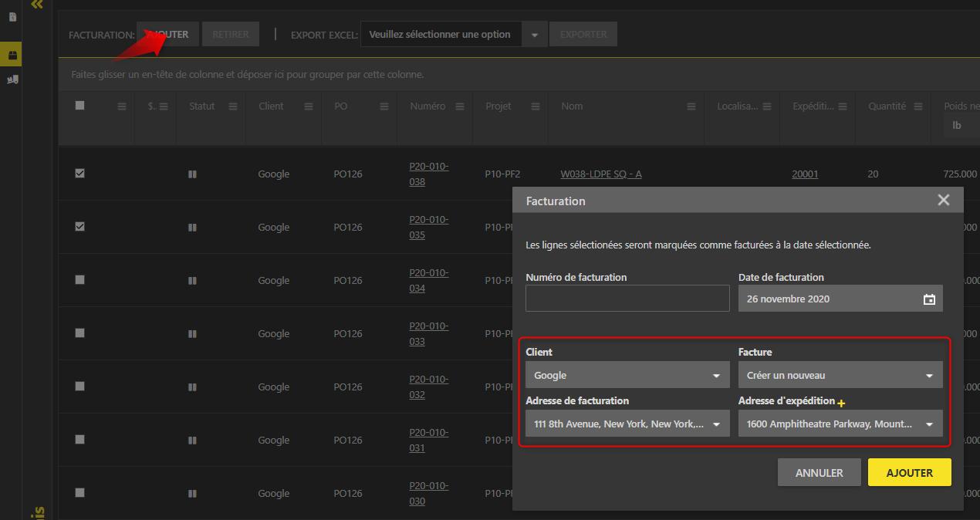This screenshot has width=980, height=520.
Task: Add new shipping address with plus icon
Action: [x=842, y=403]
